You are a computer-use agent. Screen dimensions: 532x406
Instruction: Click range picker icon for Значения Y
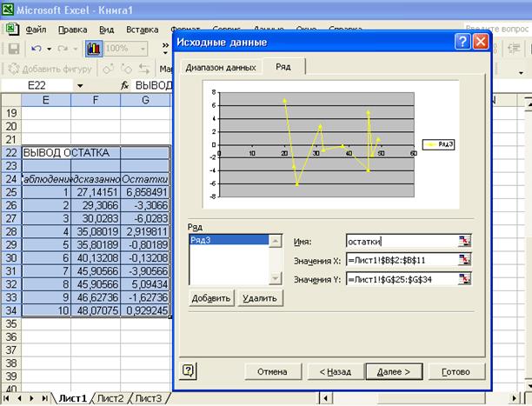pyautogui.click(x=465, y=279)
